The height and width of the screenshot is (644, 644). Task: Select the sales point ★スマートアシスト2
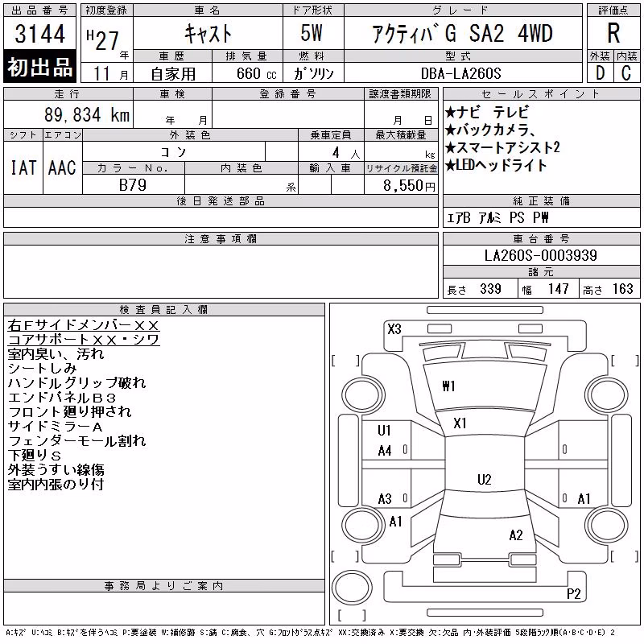coord(502,147)
